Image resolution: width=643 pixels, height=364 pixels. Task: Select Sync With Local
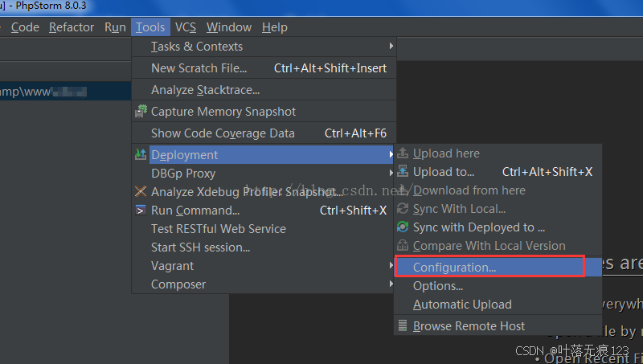pyautogui.click(x=498, y=209)
